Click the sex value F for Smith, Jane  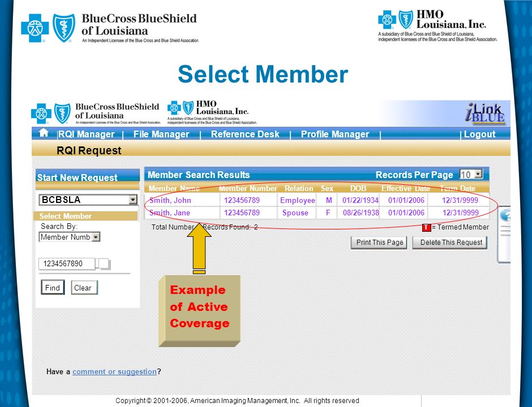(x=328, y=213)
